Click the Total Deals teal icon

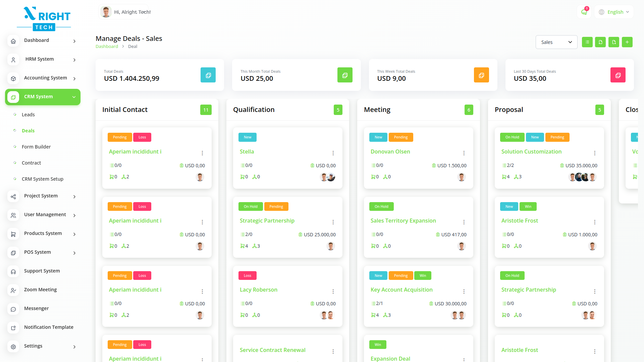pyautogui.click(x=208, y=75)
